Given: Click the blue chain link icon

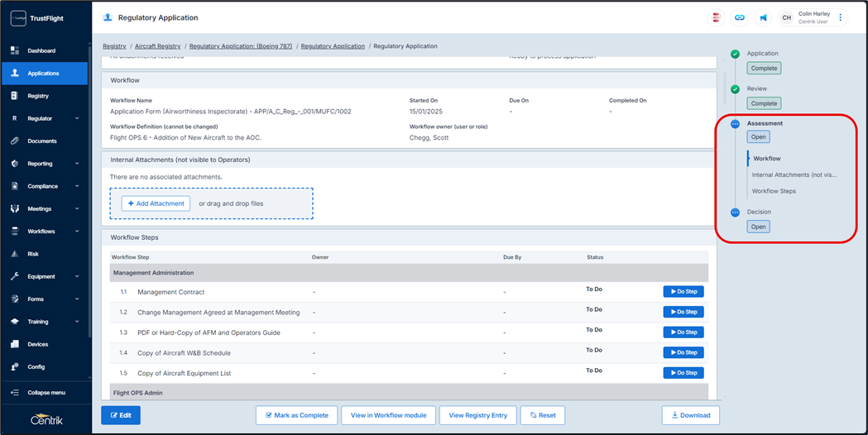Looking at the screenshot, I should (740, 17).
